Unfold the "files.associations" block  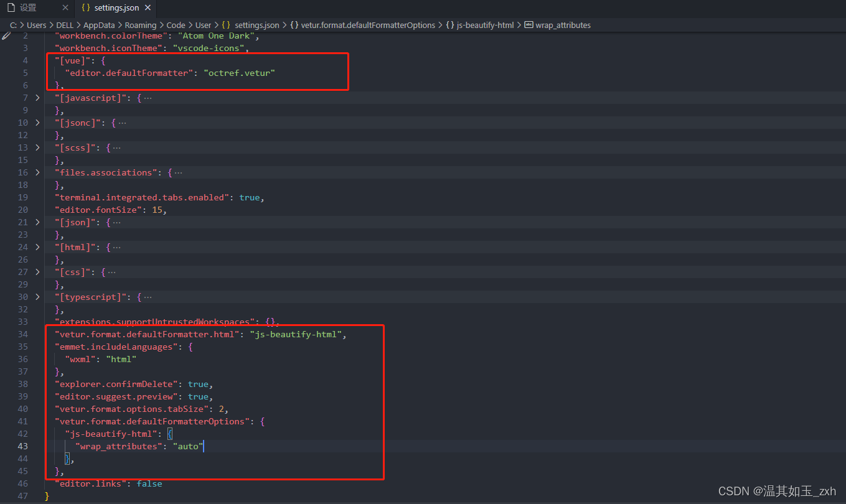[x=37, y=172]
